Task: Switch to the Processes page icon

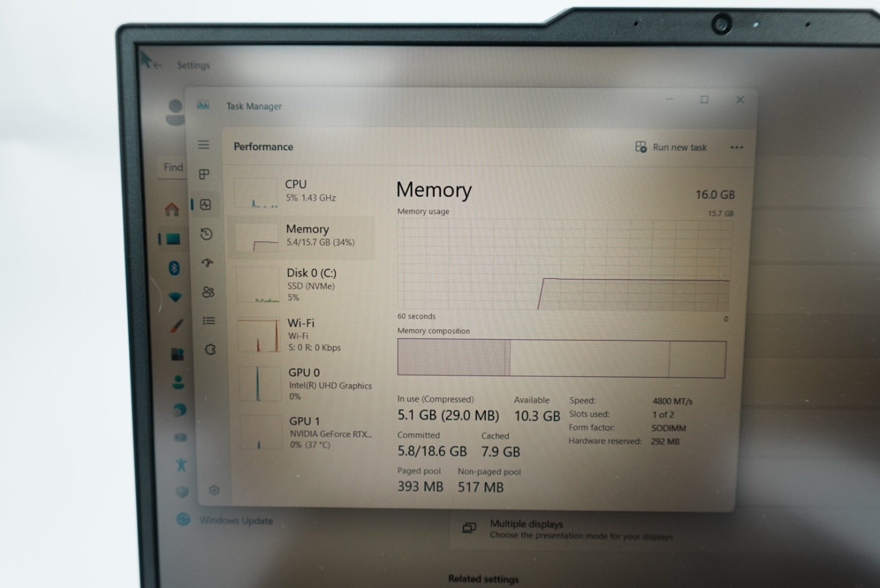Action: click(204, 174)
